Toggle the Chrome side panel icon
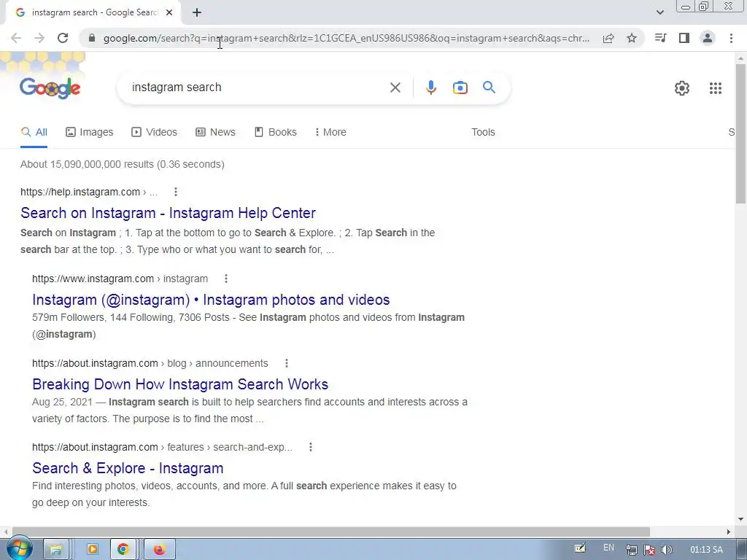Screen dimensions: 747x560 [x=684, y=38]
